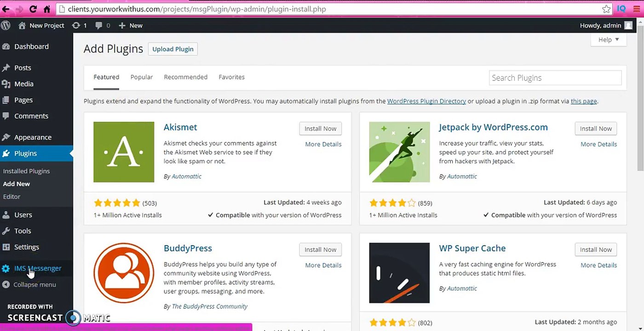Click the Pages sidebar icon
The height and width of the screenshot is (331, 644).
pos(6,100)
